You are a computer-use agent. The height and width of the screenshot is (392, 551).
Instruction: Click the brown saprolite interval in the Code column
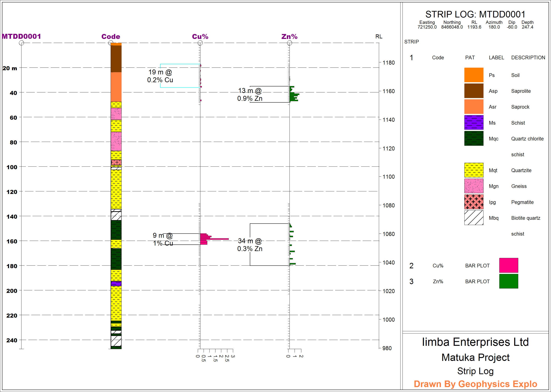pyautogui.click(x=116, y=59)
